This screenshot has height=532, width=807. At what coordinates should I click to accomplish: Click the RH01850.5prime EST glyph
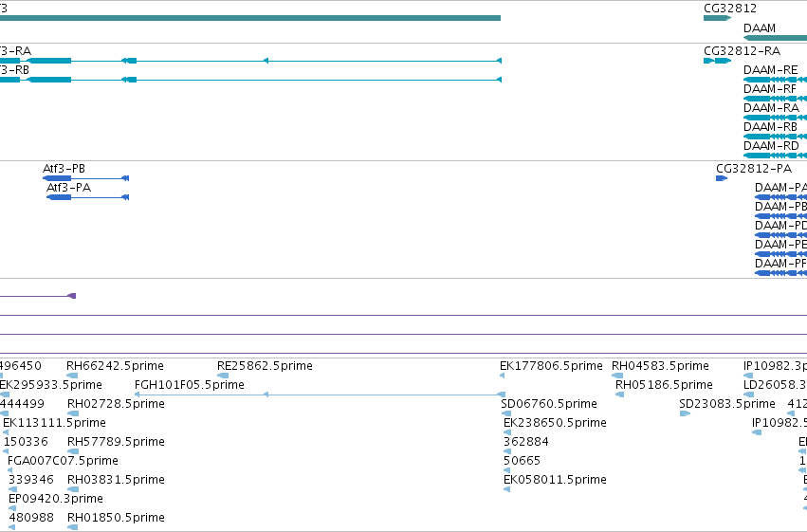tap(73, 527)
